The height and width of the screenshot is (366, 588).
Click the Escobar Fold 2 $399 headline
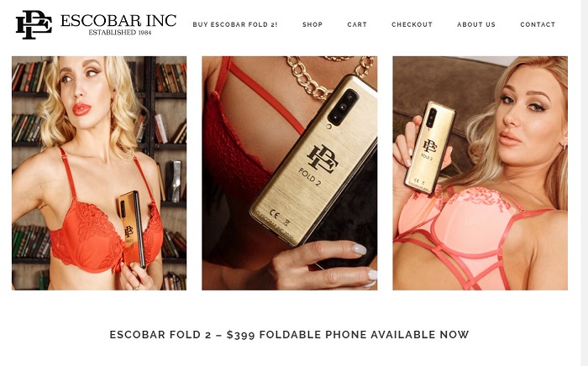coord(289,335)
